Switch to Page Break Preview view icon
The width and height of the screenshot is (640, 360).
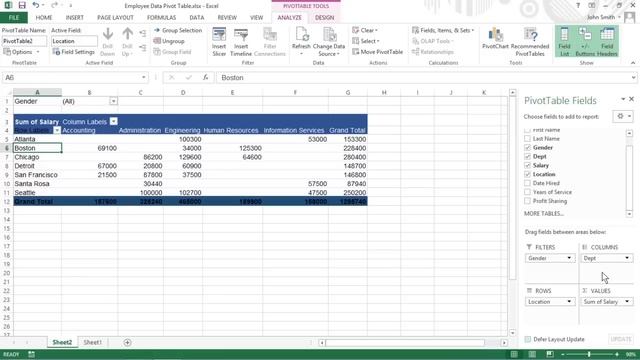[x=550, y=354]
